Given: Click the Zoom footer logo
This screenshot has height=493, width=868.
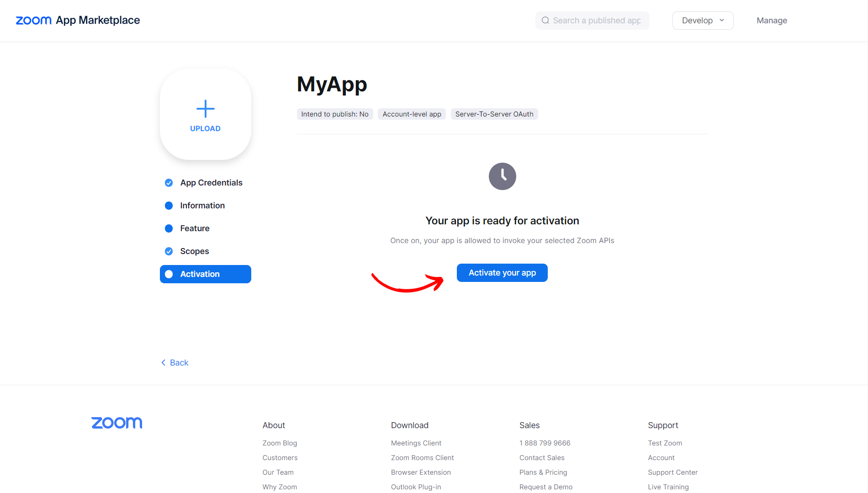Looking at the screenshot, I should [116, 423].
